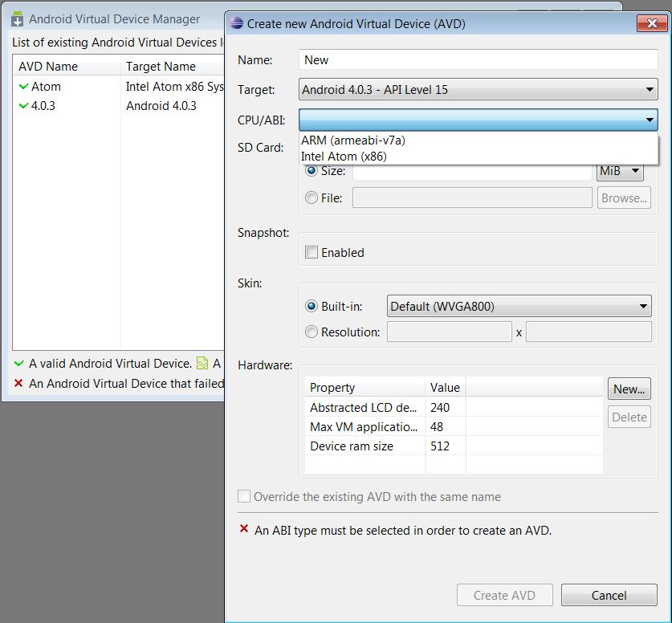Close the Create new AVD dialog

point(647,23)
